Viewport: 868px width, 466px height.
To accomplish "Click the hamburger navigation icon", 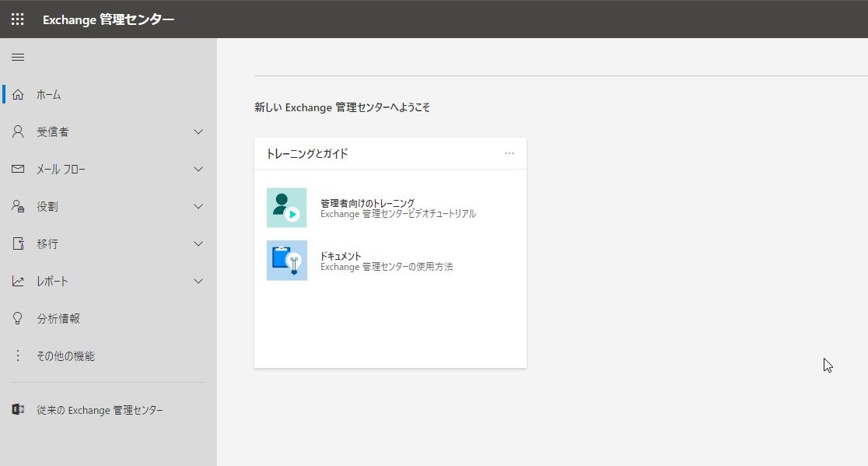I will [x=17, y=56].
